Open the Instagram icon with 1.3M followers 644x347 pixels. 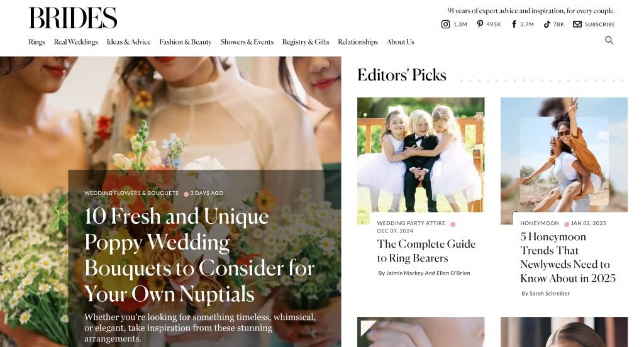pos(445,25)
